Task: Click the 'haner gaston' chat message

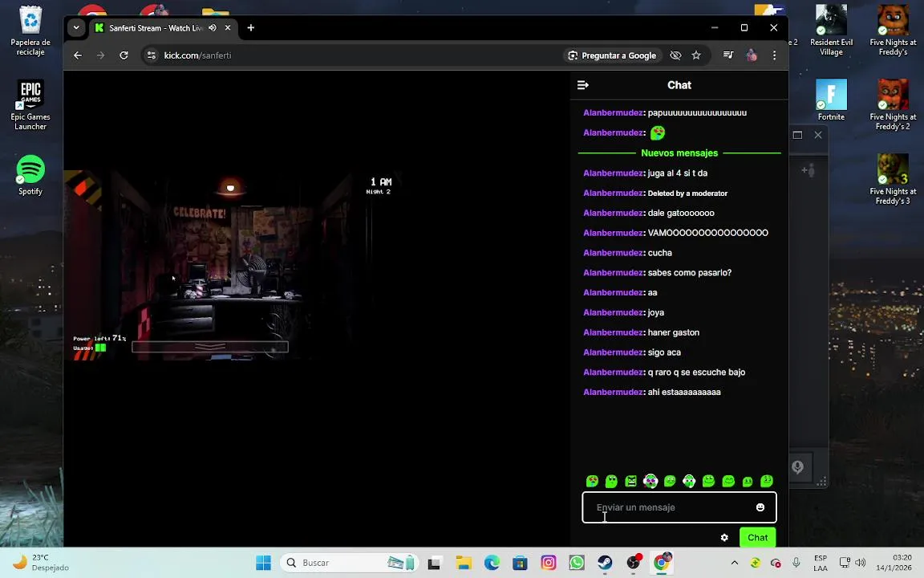Action: coord(674,332)
